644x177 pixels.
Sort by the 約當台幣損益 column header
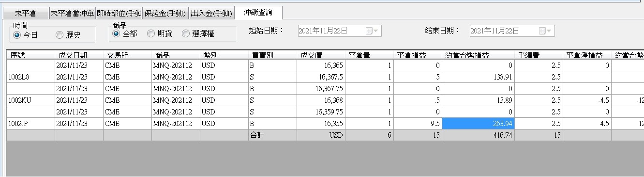click(478, 55)
